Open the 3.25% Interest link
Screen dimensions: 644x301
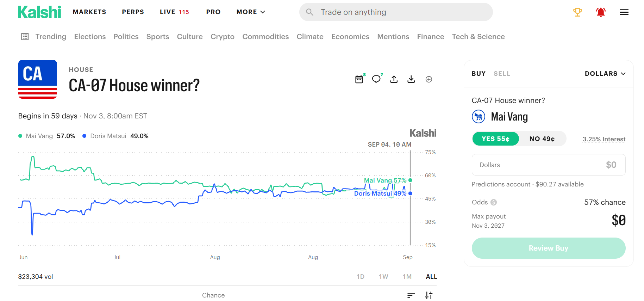click(x=604, y=139)
